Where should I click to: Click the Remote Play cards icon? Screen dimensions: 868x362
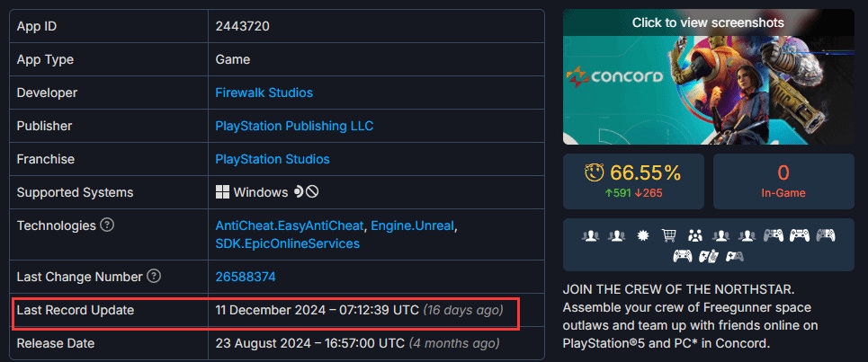(x=709, y=256)
